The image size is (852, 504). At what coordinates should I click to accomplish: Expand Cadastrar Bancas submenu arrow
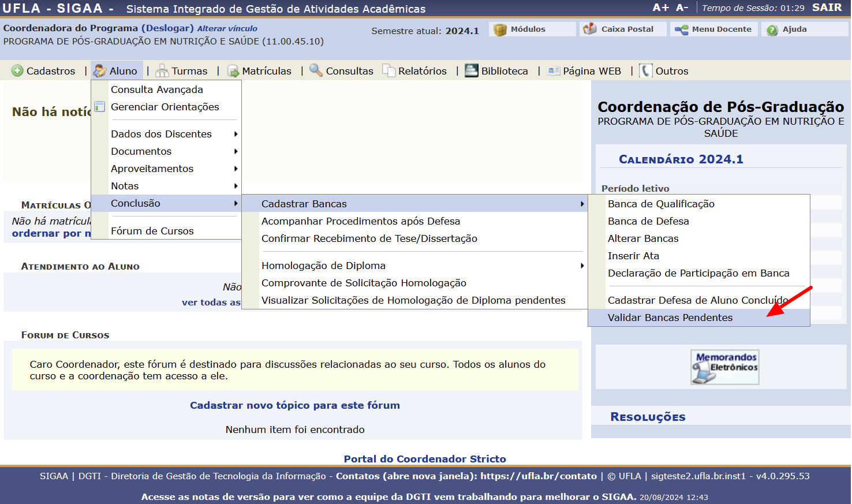click(582, 204)
